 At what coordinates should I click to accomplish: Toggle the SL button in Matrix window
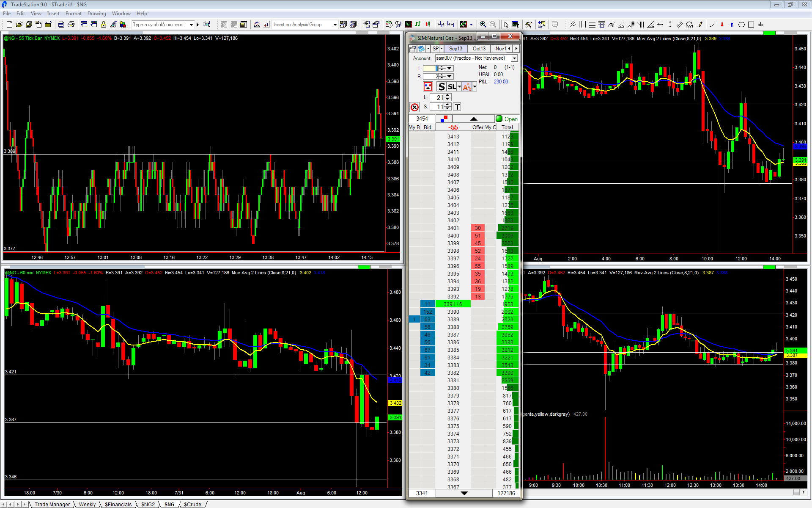click(x=452, y=87)
